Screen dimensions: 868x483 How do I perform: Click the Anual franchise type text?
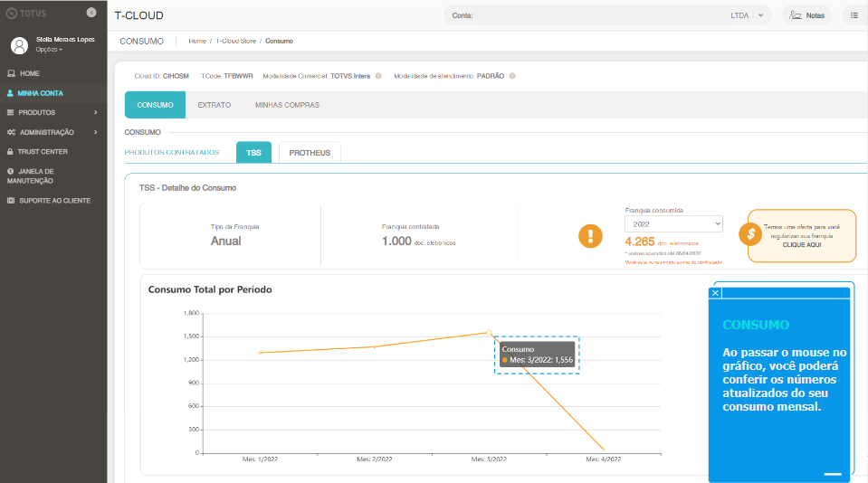(x=226, y=241)
